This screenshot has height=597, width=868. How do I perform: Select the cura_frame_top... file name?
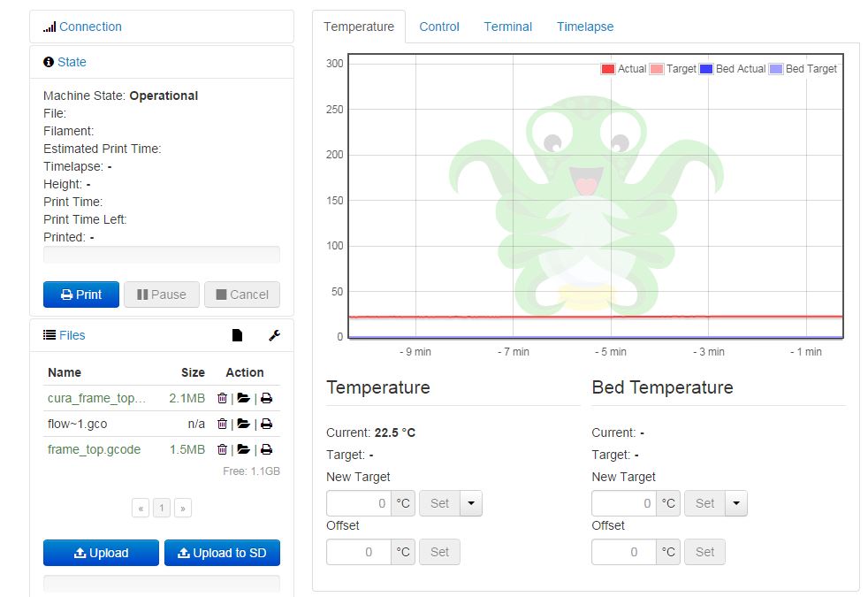97,398
